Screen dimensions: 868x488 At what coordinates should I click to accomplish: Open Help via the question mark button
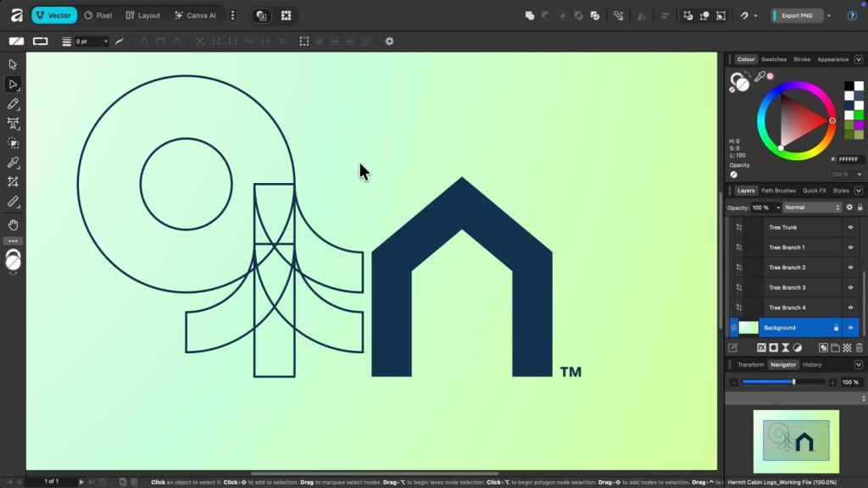tap(852, 14)
